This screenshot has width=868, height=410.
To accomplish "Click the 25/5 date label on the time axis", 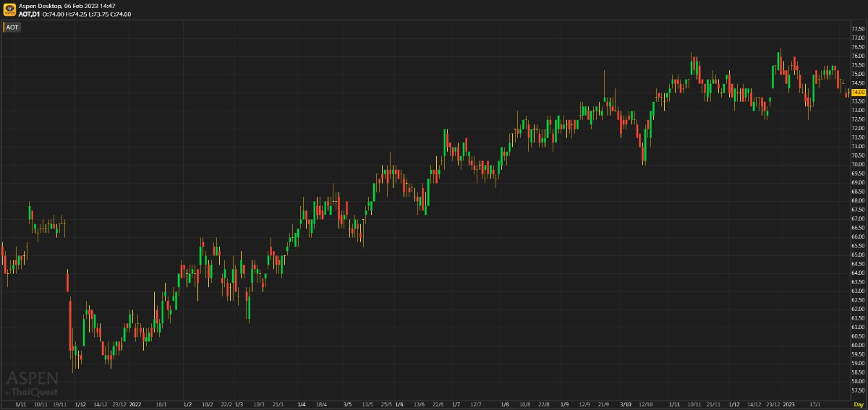I will tap(386, 404).
